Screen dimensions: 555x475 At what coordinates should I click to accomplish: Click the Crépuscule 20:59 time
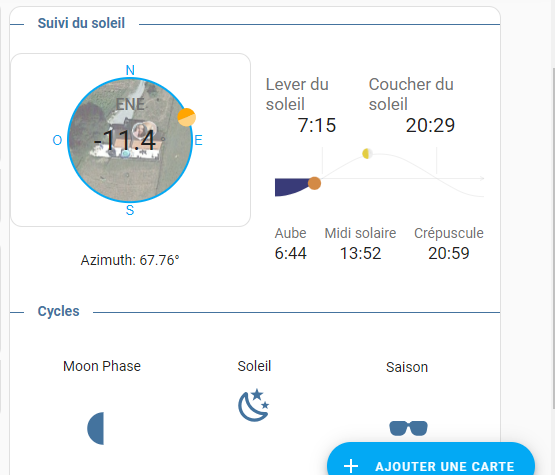point(448,253)
